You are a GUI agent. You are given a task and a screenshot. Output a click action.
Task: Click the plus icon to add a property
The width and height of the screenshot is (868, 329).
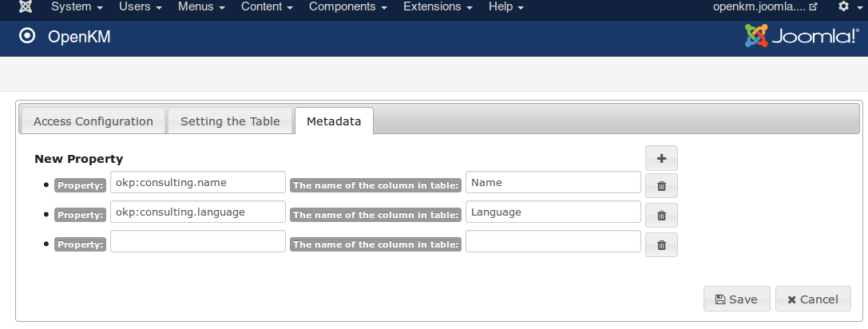[x=661, y=158]
